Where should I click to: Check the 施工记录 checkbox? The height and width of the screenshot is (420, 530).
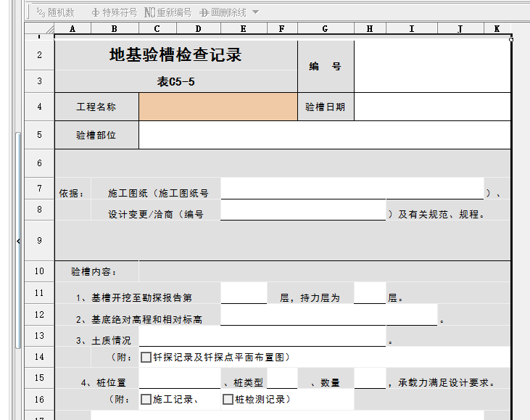pos(146,399)
